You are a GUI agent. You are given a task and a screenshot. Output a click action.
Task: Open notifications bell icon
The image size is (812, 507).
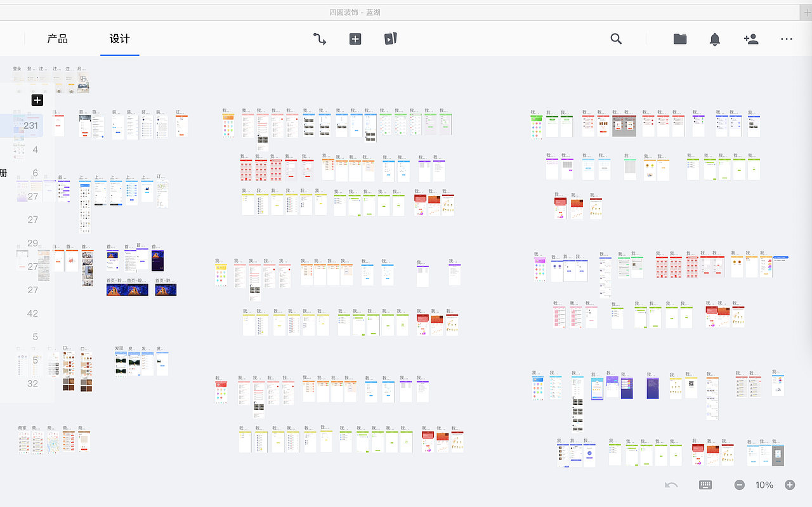(715, 39)
